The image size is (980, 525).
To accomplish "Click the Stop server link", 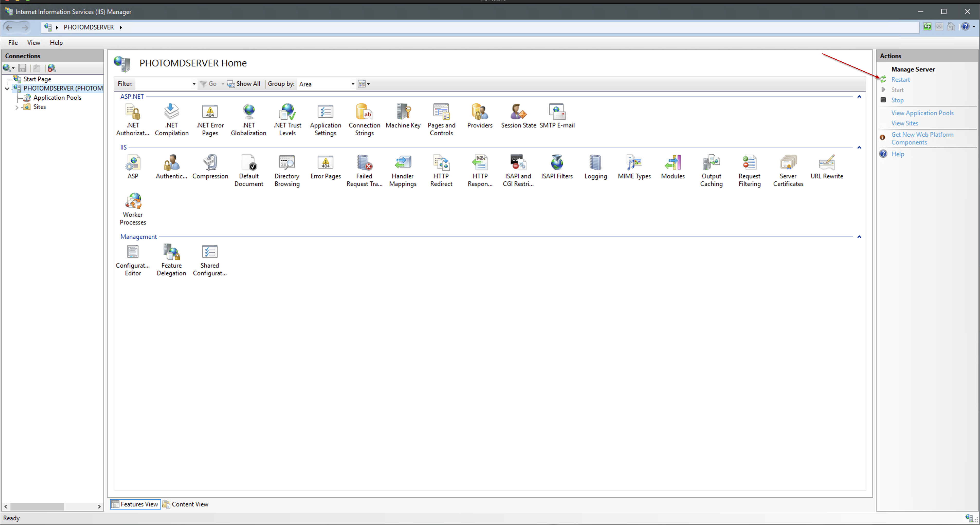I will 897,100.
